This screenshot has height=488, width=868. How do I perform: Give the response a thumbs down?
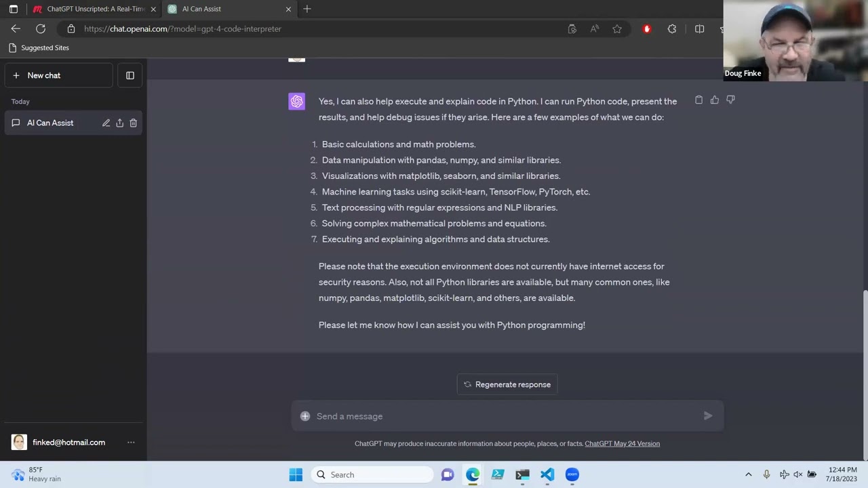(x=730, y=100)
